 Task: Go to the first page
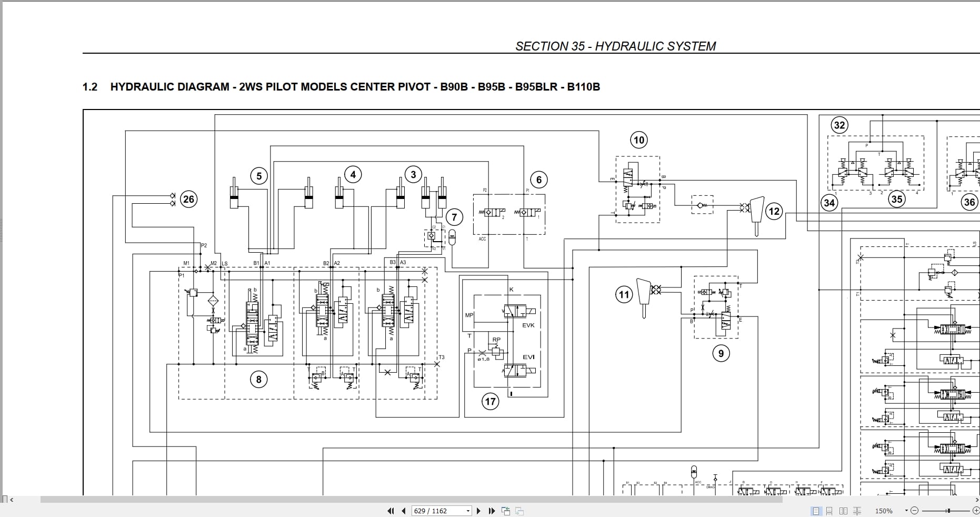point(391,511)
